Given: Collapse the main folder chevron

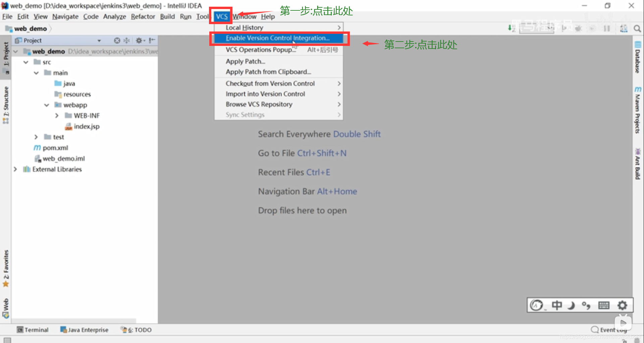Looking at the screenshot, I should [x=36, y=73].
